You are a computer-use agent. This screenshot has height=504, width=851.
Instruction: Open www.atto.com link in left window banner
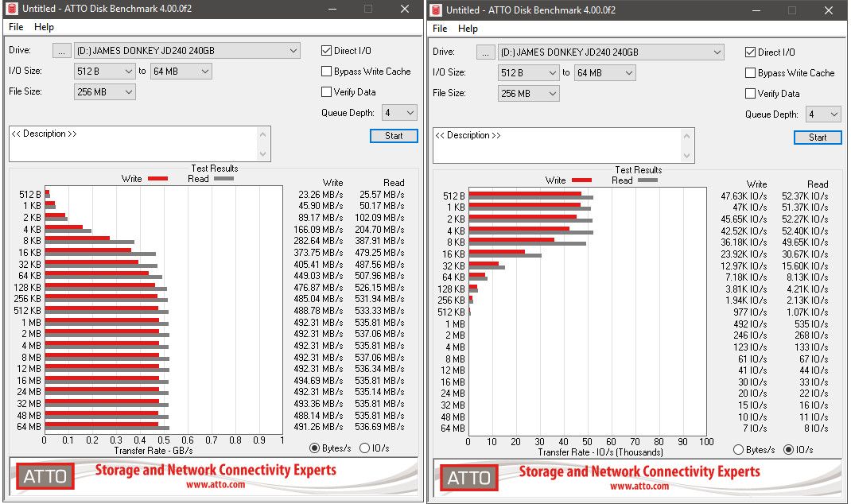tap(216, 484)
